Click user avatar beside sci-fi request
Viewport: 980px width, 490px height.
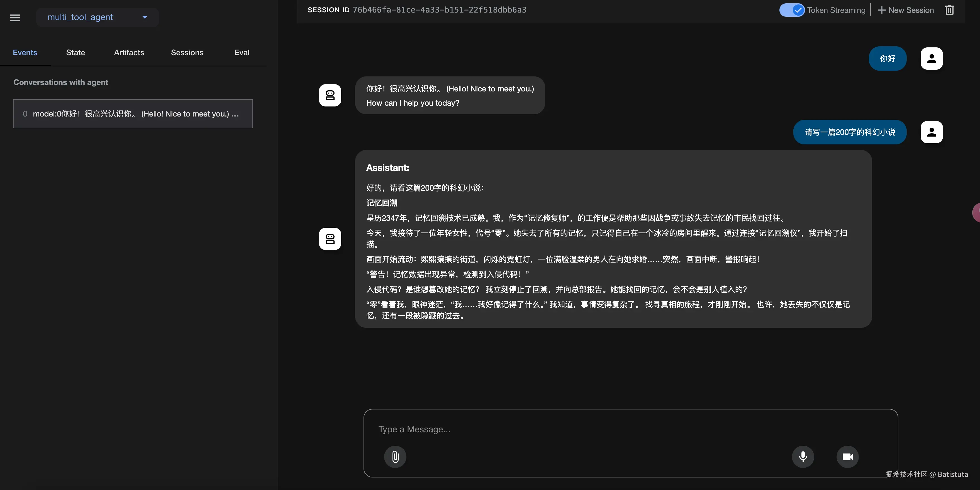[931, 132]
